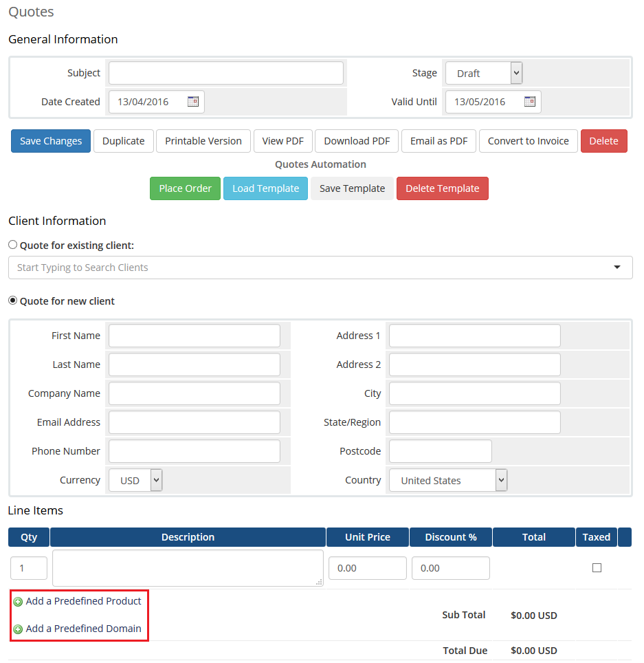The height and width of the screenshot is (663, 644).
Task: Click the Qty field in line items
Action: 29,568
